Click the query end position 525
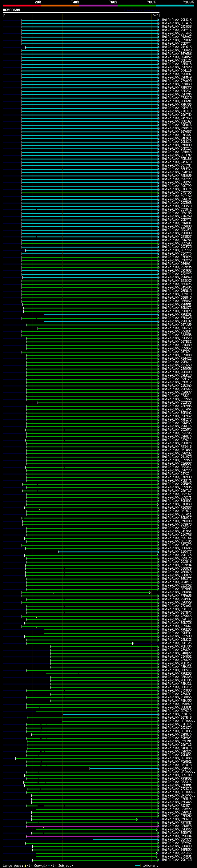The height and width of the screenshot is (868, 197). [155, 15]
